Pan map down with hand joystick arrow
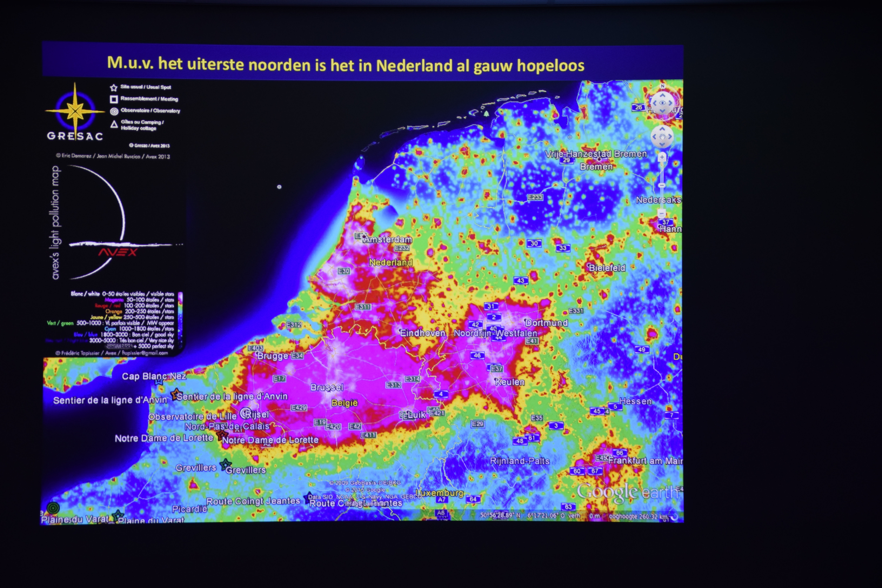The image size is (882, 588). (x=662, y=144)
